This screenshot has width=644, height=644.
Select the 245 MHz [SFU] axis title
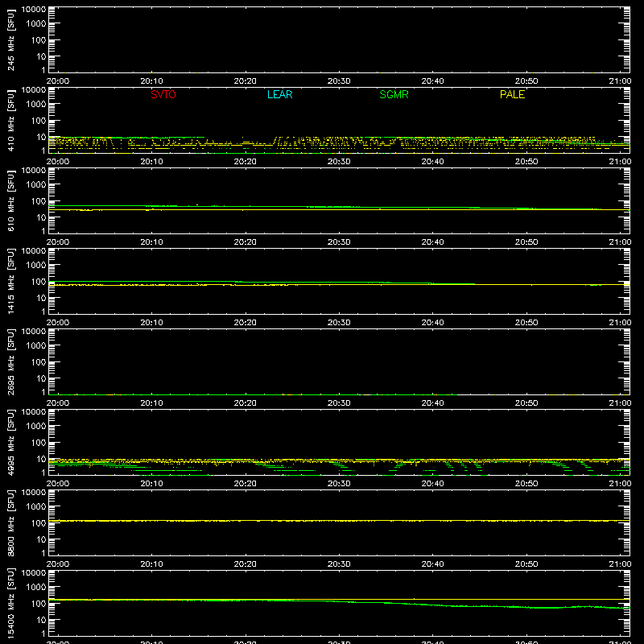(x=10, y=41)
